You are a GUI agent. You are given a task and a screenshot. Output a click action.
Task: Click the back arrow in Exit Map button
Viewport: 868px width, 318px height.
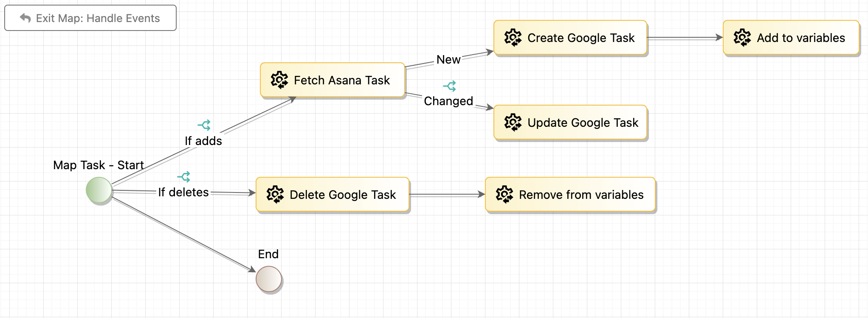[25, 18]
